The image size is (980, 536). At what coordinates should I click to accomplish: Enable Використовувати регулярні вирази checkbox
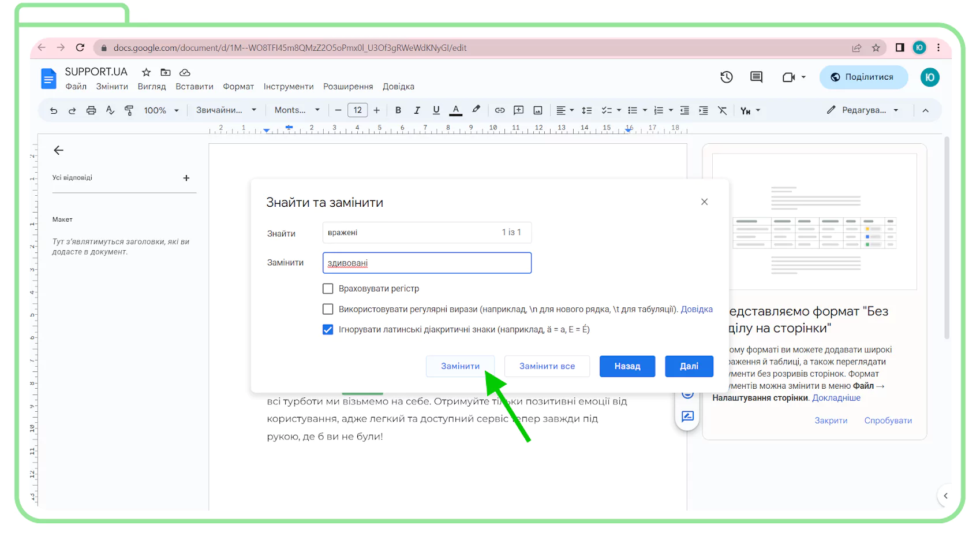click(x=328, y=309)
